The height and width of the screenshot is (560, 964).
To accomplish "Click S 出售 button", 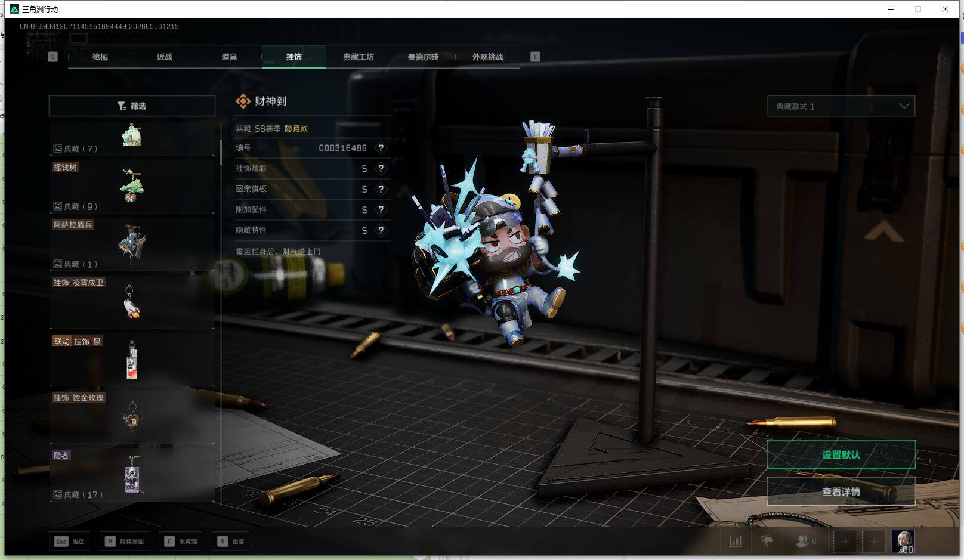I will point(231,542).
